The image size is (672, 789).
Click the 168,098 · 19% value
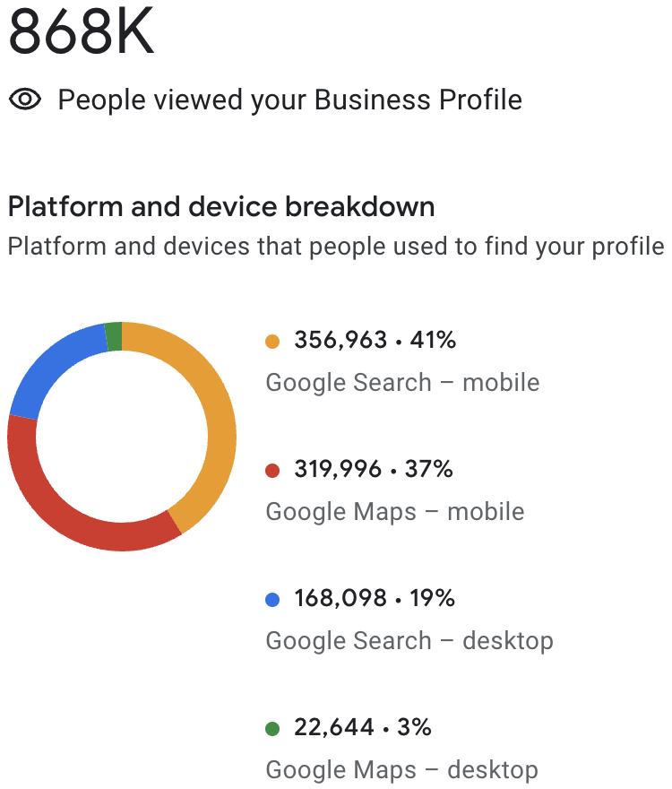coord(375,598)
